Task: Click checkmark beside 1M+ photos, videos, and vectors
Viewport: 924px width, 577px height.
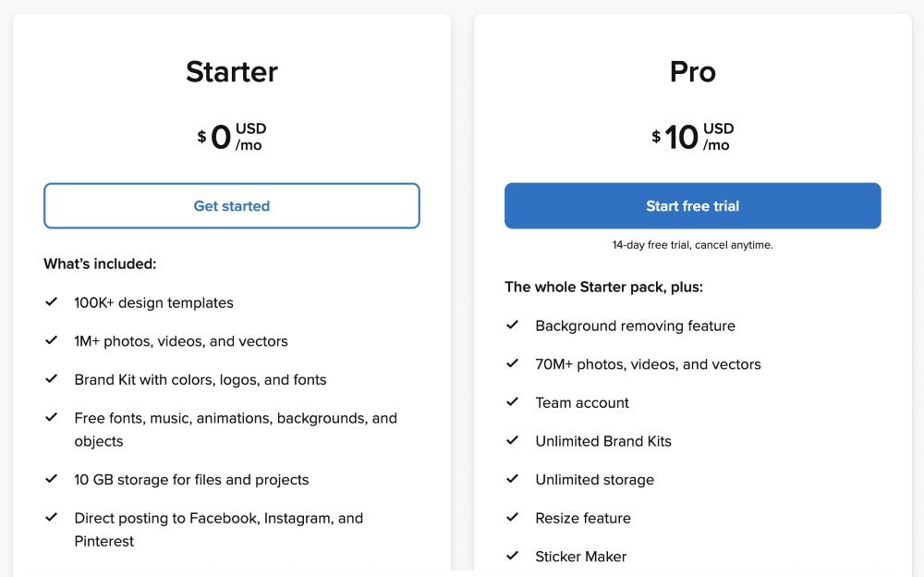Action: point(51,340)
